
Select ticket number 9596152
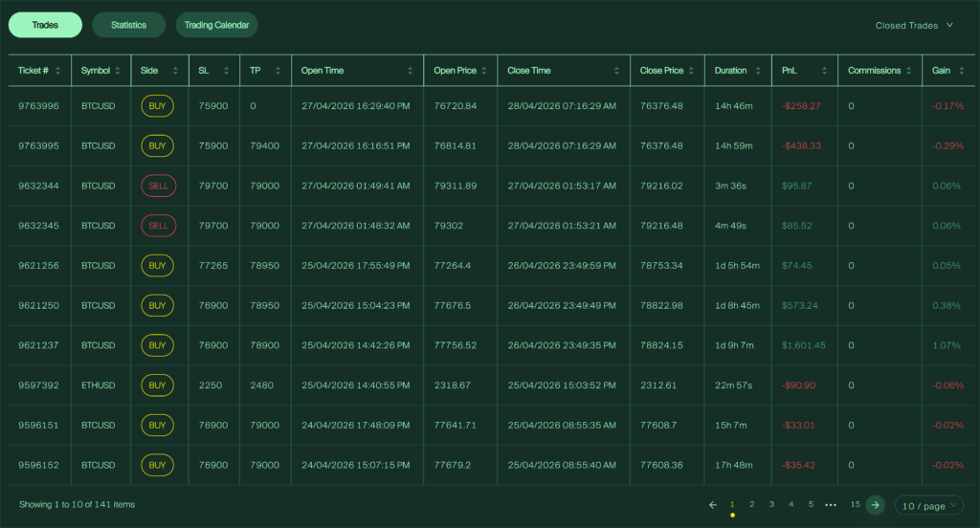pos(38,466)
